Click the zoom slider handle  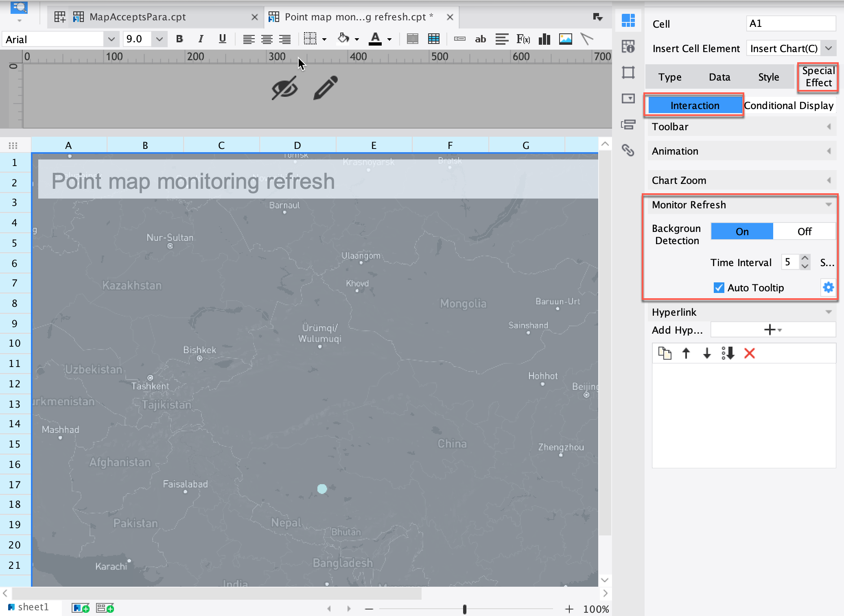(x=464, y=609)
